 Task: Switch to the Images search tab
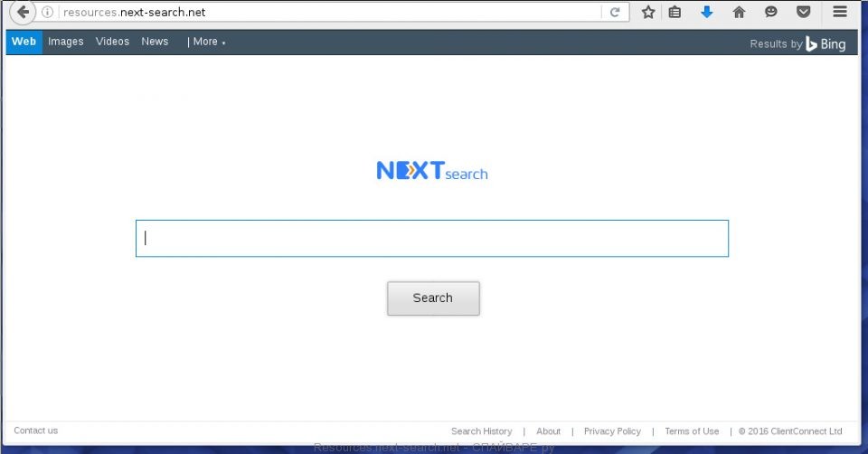66,42
